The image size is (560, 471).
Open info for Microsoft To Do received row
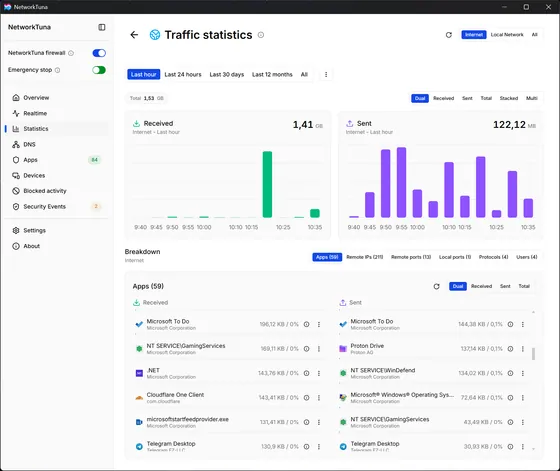tap(306, 324)
